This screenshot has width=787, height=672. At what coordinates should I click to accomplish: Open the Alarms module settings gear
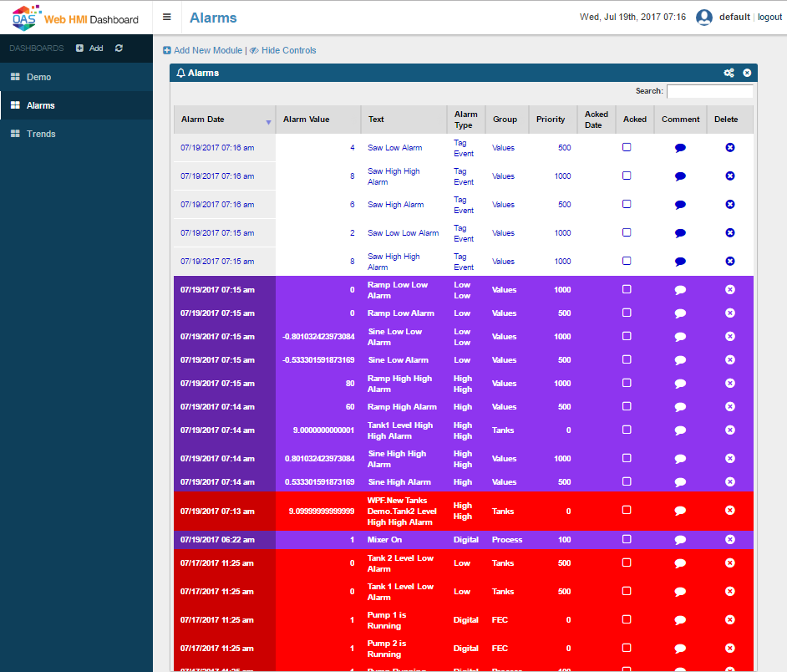coord(729,72)
